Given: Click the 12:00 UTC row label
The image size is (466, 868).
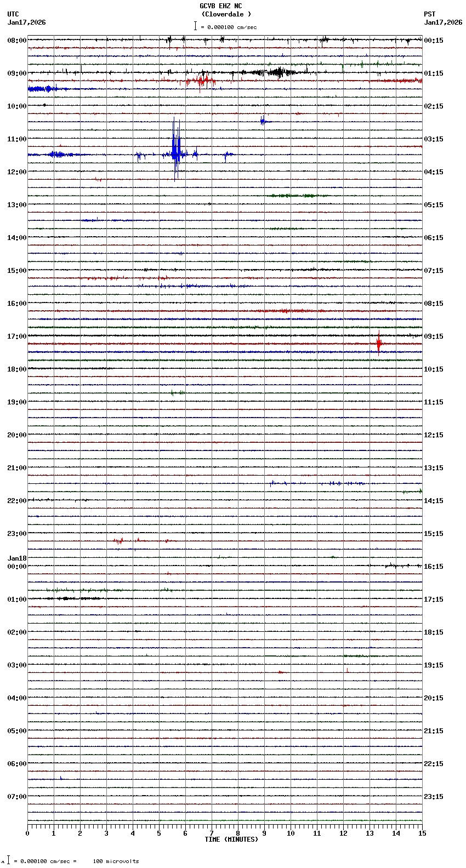Looking at the screenshot, I should point(17,172).
